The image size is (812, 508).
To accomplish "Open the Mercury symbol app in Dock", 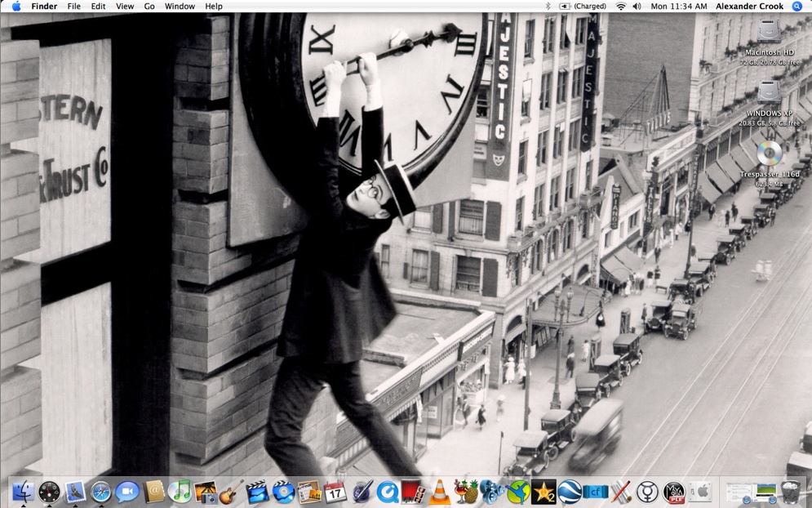I will click(648, 492).
